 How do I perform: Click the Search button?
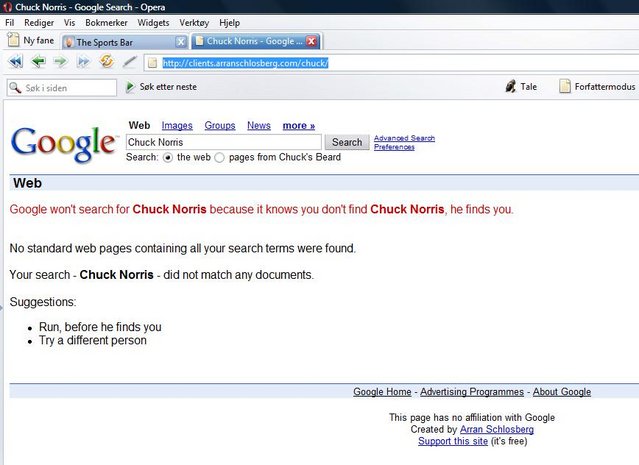point(347,142)
